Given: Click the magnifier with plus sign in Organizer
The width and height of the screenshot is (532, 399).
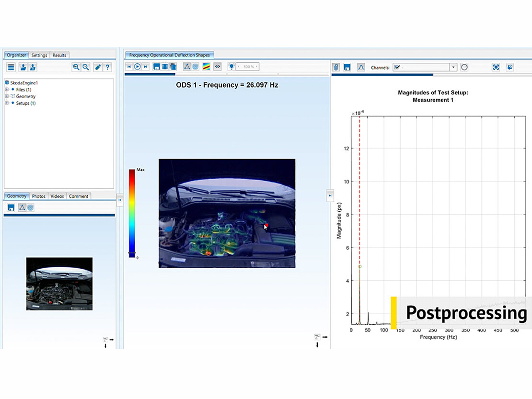Looking at the screenshot, I should point(76,67).
